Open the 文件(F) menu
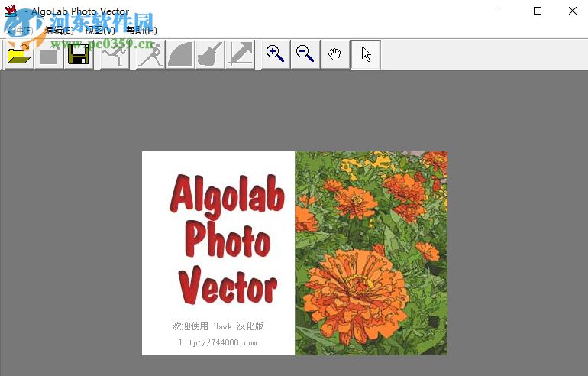 click(19, 31)
